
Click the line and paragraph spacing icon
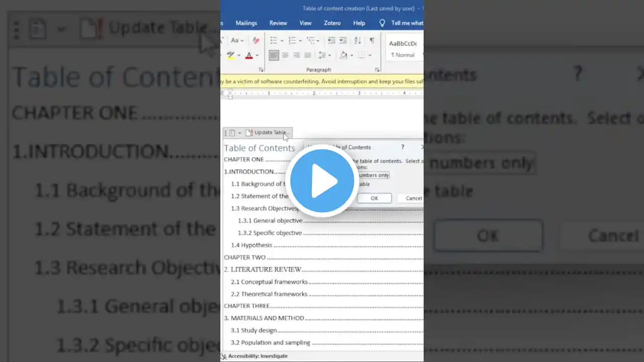(321, 55)
